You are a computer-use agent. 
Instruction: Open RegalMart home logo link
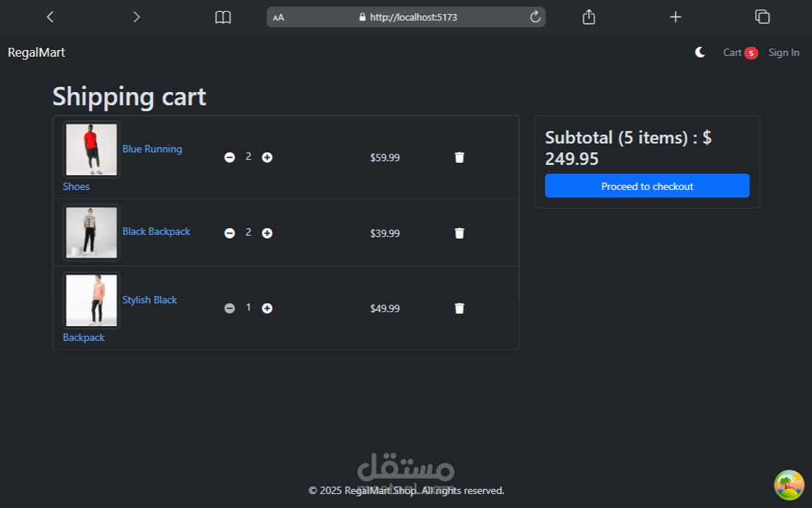[36, 52]
